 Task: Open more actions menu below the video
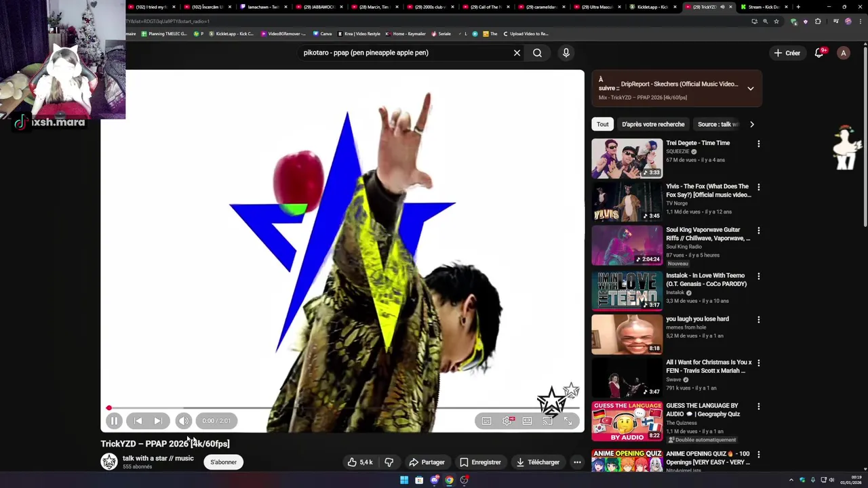[577, 462]
